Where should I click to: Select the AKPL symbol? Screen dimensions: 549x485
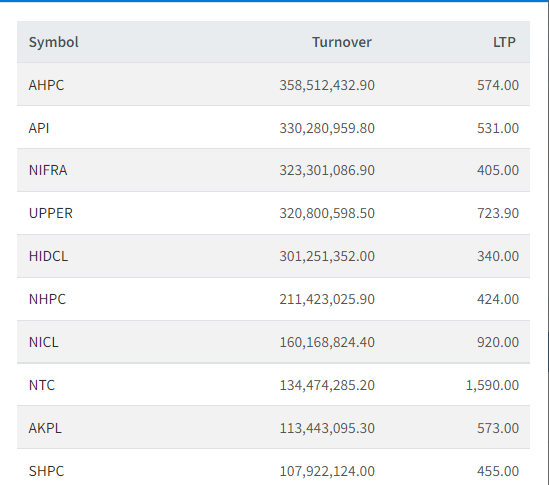pyautogui.click(x=45, y=428)
